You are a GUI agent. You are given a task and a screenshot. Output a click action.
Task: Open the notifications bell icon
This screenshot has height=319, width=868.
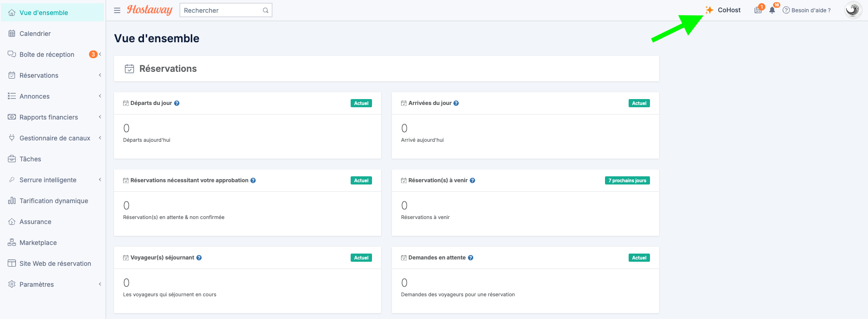(772, 10)
